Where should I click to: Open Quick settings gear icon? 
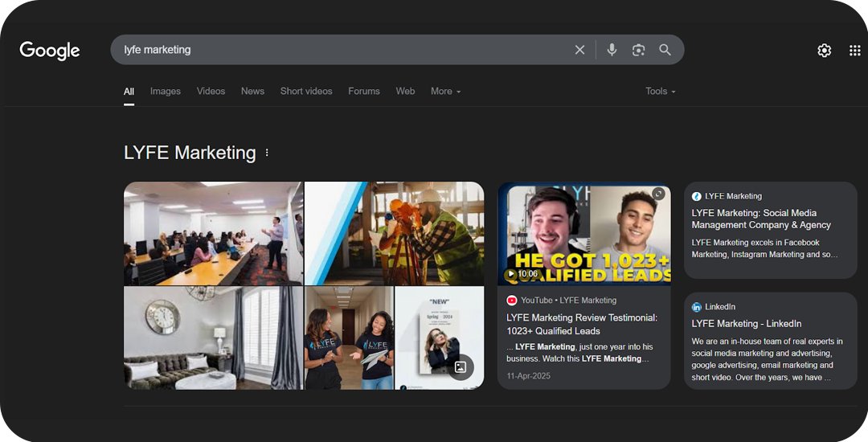pos(825,51)
